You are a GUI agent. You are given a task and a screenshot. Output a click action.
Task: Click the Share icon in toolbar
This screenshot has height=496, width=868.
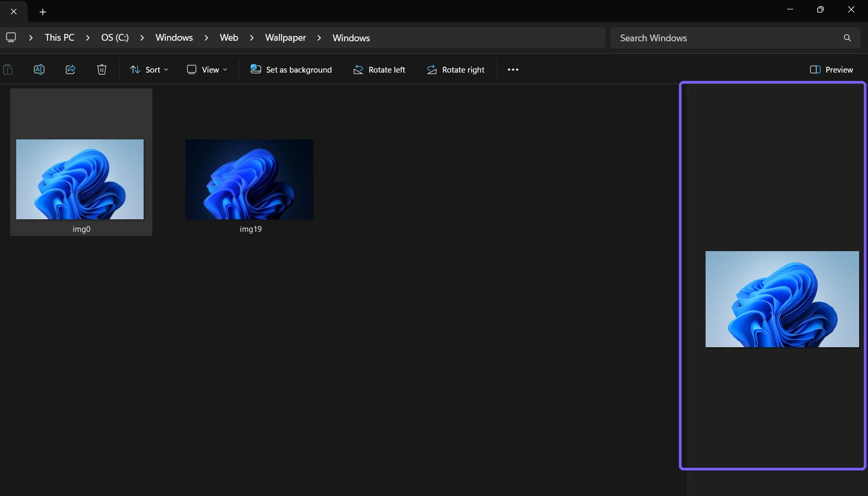(x=71, y=69)
